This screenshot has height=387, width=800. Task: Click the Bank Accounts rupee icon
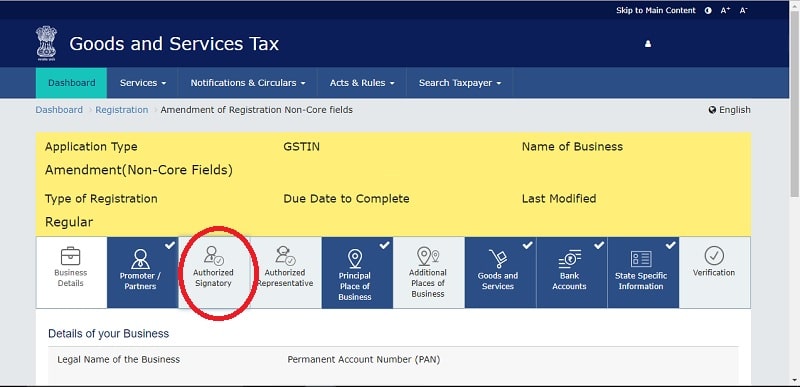pyautogui.click(x=569, y=259)
